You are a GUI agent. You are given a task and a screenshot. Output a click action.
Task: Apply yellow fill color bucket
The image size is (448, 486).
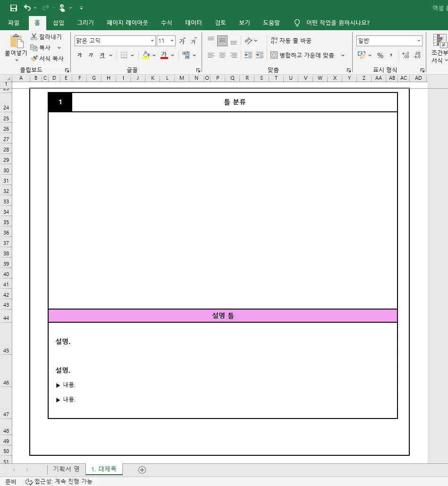point(146,55)
